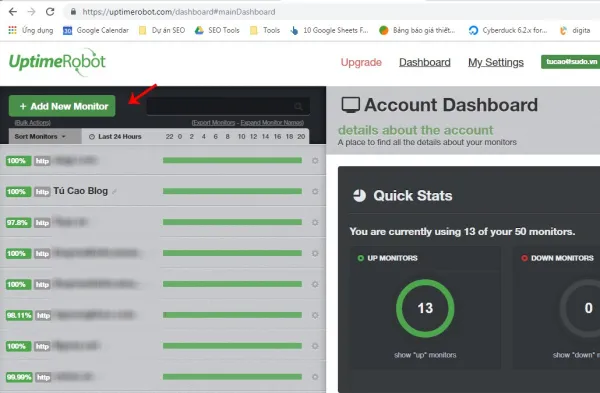Click the UP MONITORS heading
The width and height of the screenshot is (600, 393).
click(392, 258)
